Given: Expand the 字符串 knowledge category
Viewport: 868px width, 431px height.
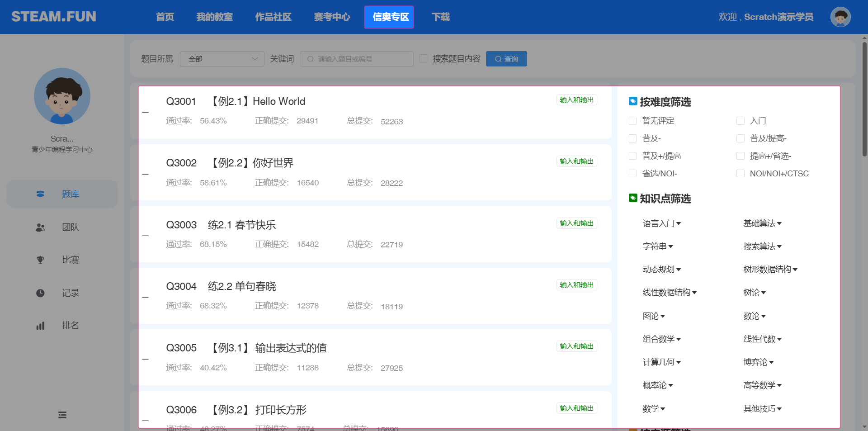Looking at the screenshot, I should (658, 246).
